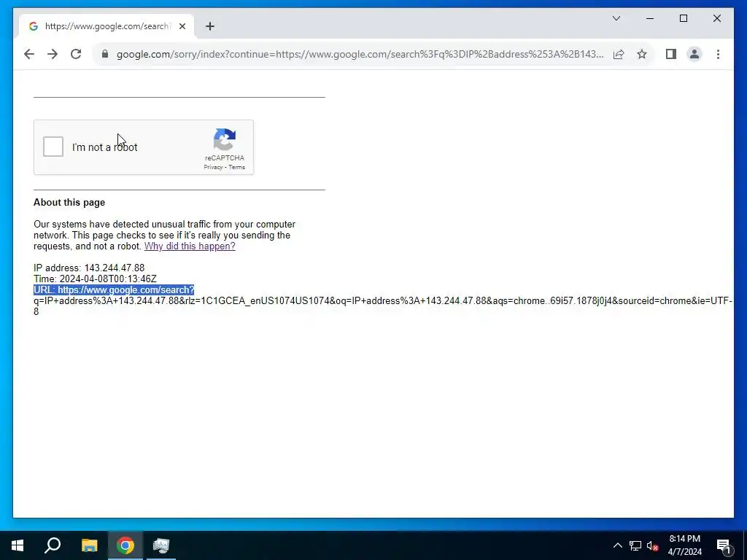Select the google.com/search tab

(x=107, y=26)
